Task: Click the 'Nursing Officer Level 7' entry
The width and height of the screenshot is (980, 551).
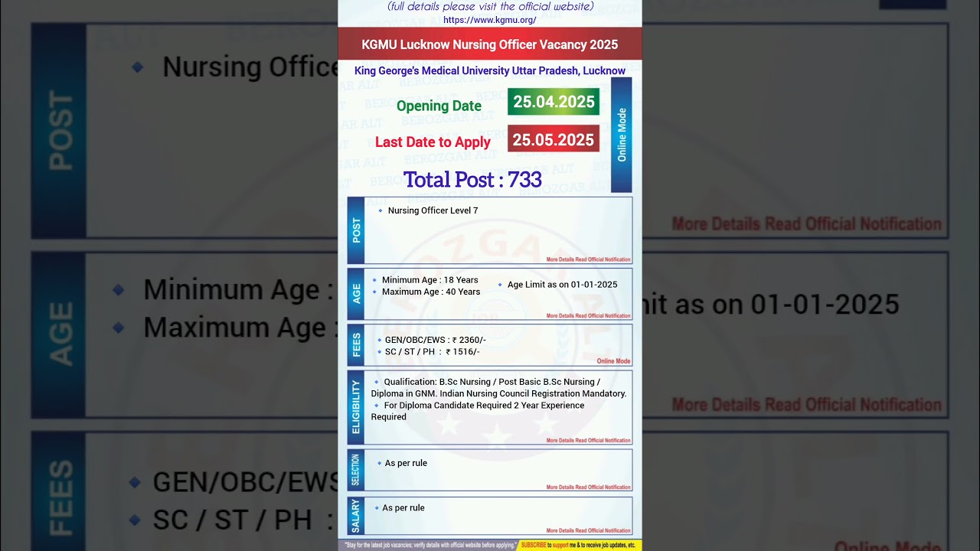Action: point(433,210)
